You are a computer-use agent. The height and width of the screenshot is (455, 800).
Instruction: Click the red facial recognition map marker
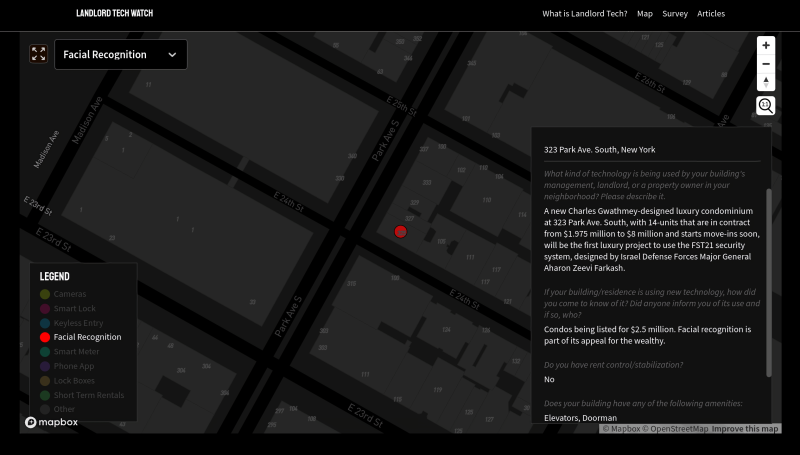[x=401, y=231]
